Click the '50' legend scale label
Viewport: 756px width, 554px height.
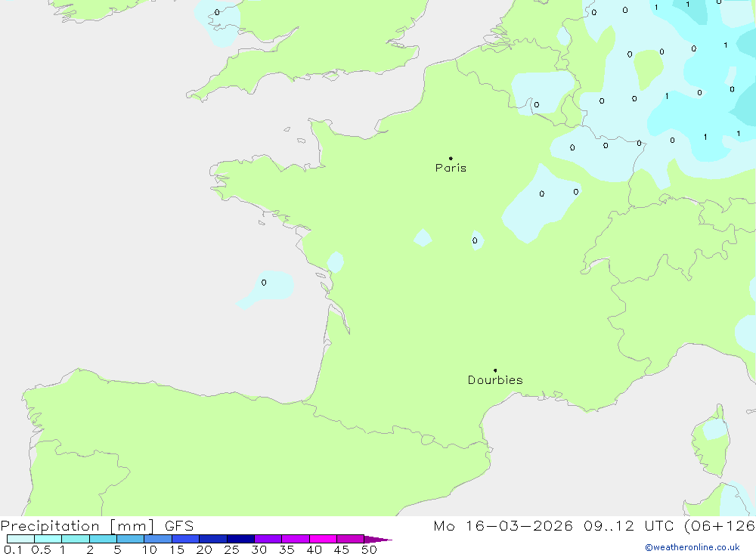[369, 549]
